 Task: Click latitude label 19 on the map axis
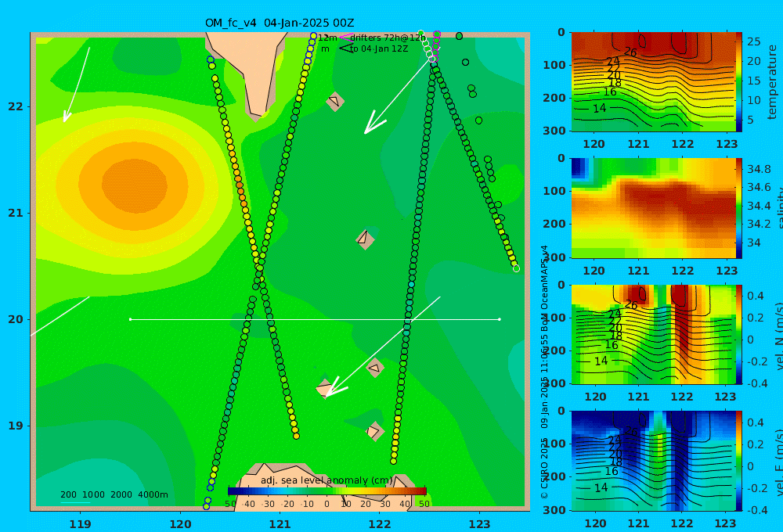click(16, 426)
